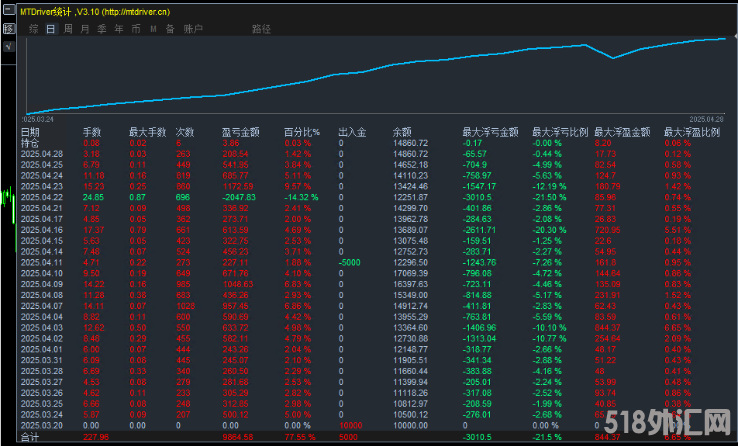Select the 2025.03.24 date row
Viewport: 738px width, 446px height.
[x=42, y=414]
